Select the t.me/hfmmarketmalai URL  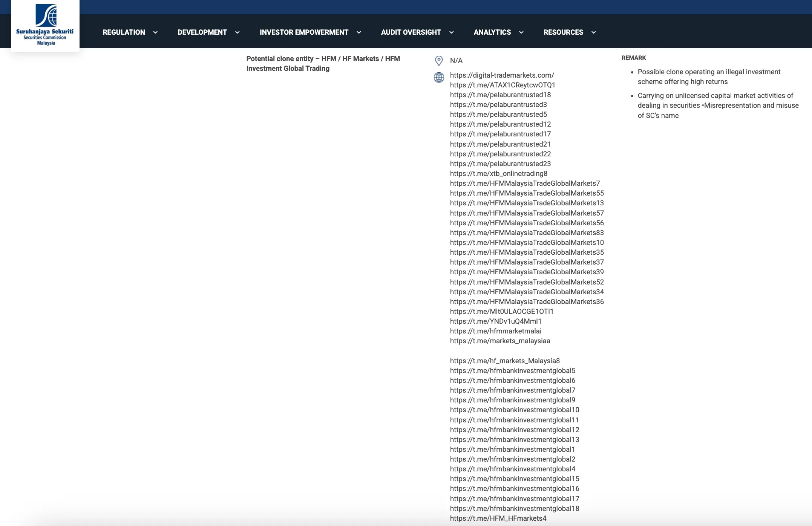point(496,331)
